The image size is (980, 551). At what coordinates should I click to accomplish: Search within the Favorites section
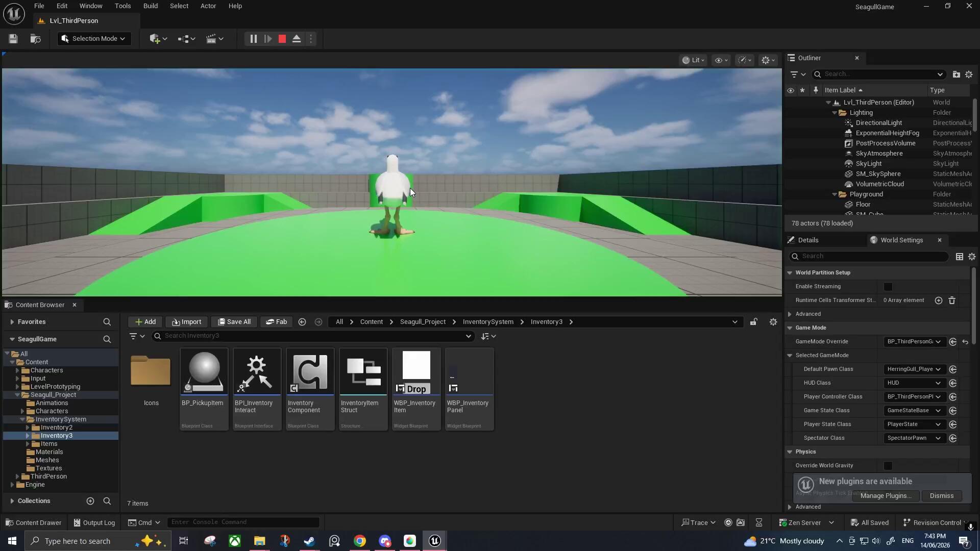pyautogui.click(x=107, y=322)
